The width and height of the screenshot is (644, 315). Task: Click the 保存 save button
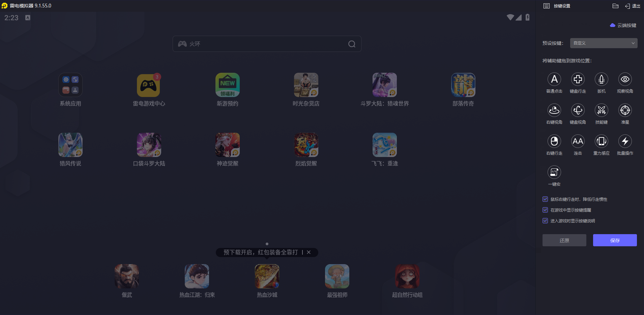614,240
